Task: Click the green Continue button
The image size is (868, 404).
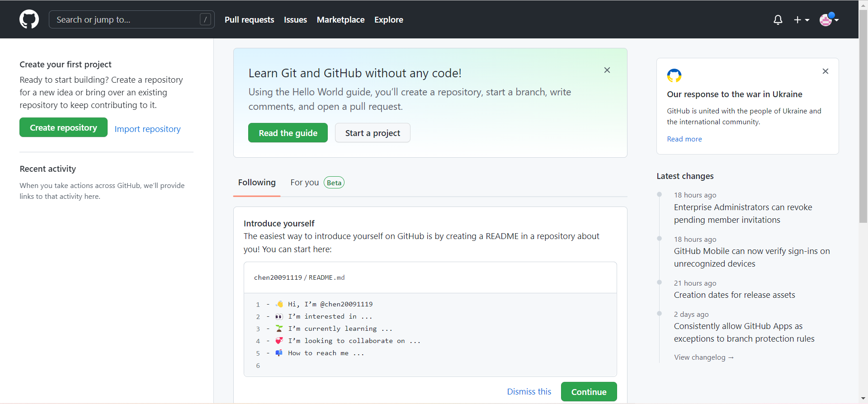Action: 589,392
